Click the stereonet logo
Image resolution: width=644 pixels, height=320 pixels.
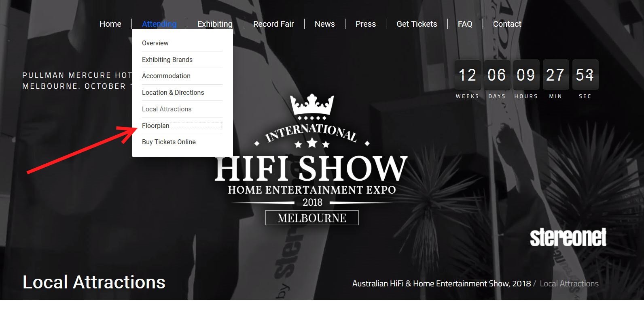(568, 237)
